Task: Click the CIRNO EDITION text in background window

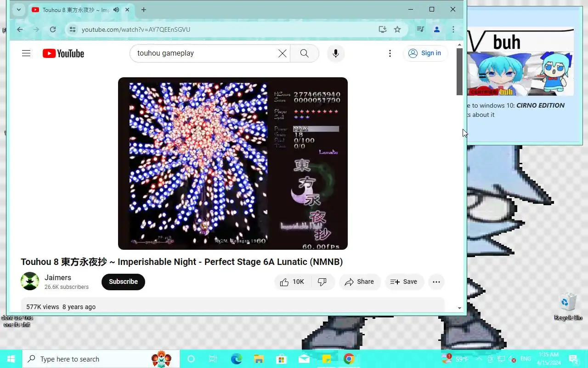Action: coord(540,105)
